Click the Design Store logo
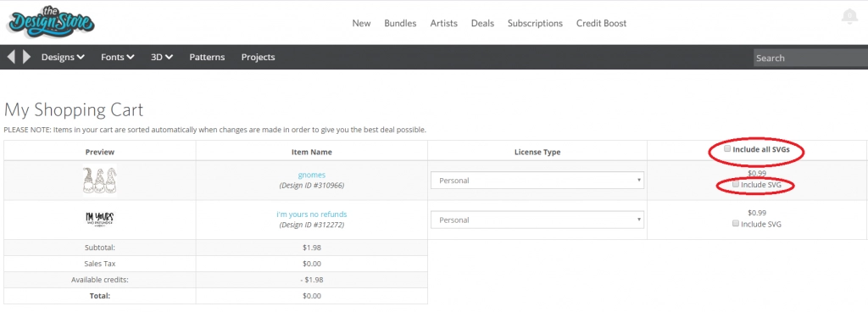 [x=51, y=22]
